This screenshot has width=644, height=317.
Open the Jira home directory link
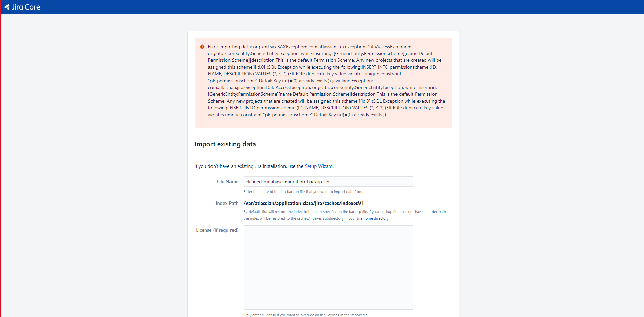(373, 218)
